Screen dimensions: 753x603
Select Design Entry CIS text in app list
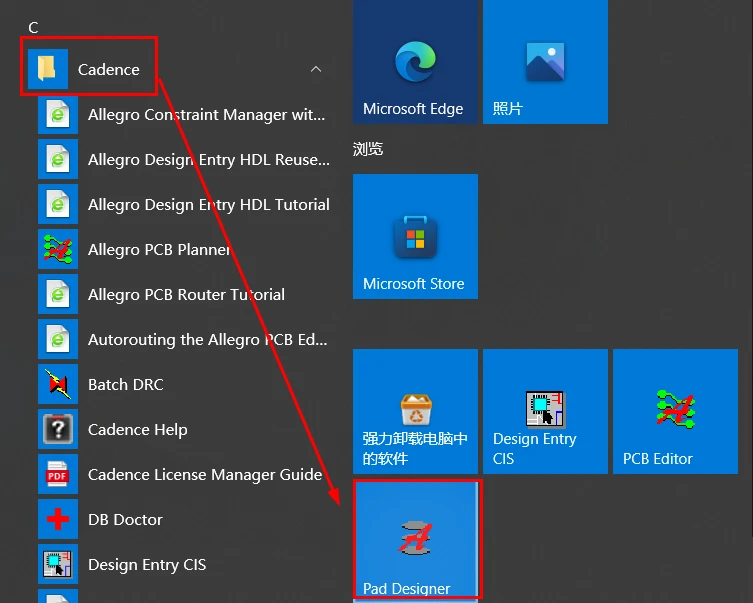(x=147, y=565)
